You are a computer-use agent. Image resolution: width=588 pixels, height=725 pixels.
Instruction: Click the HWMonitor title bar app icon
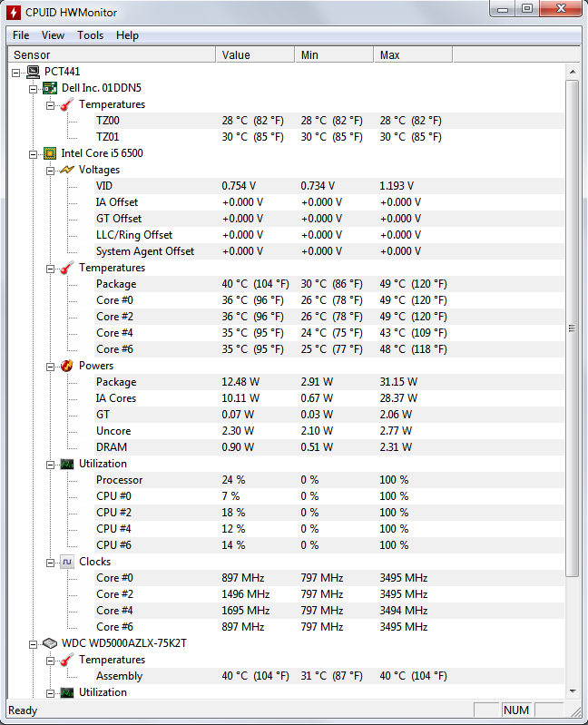14,13
